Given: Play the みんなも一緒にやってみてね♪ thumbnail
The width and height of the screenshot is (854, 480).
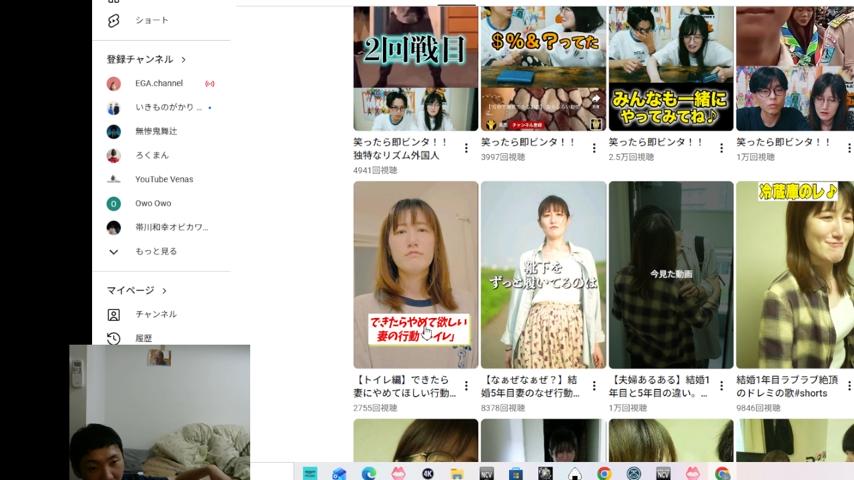Looking at the screenshot, I should click(671, 69).
